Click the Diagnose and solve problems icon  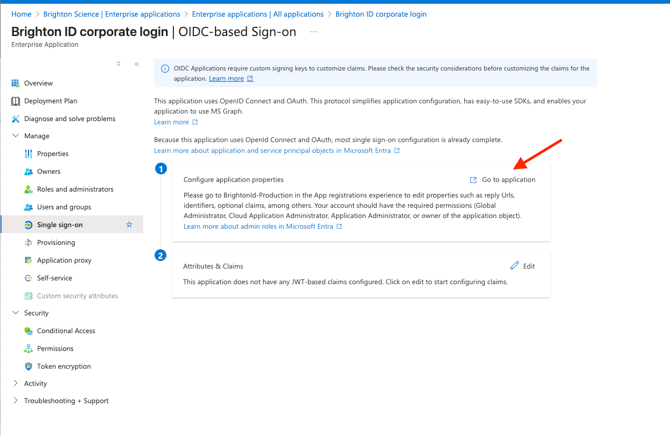click(x=15, y=119)
